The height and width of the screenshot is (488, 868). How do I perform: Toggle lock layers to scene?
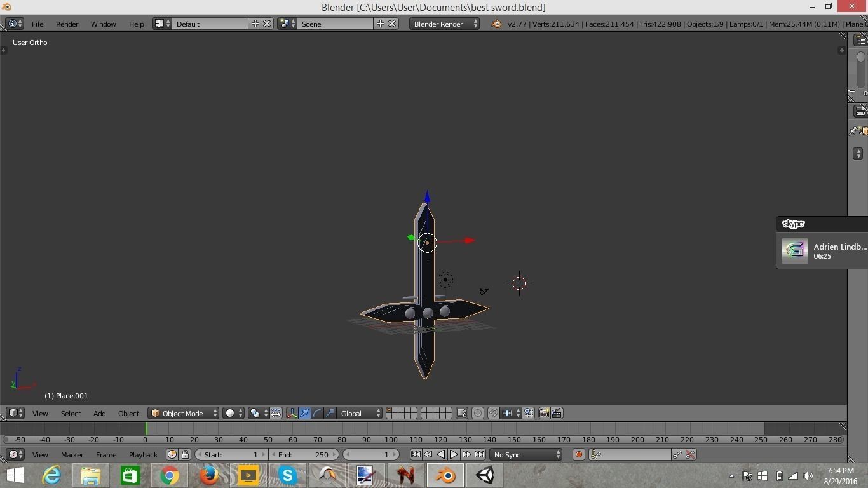tap(462, 413)
